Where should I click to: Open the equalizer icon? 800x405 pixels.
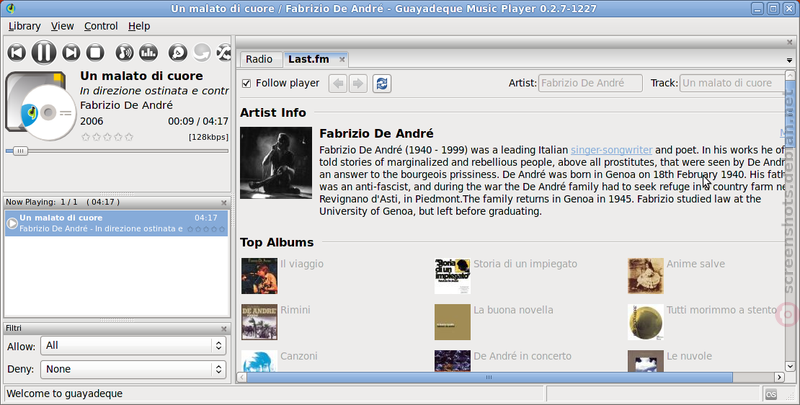point(148,53)
